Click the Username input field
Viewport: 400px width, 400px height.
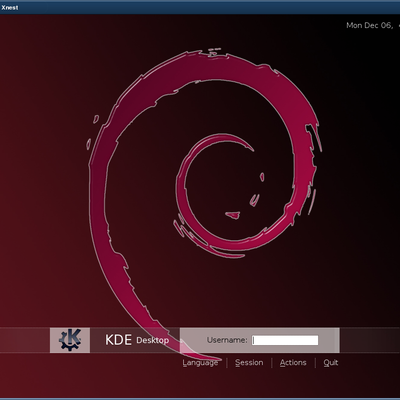[285, 340]
